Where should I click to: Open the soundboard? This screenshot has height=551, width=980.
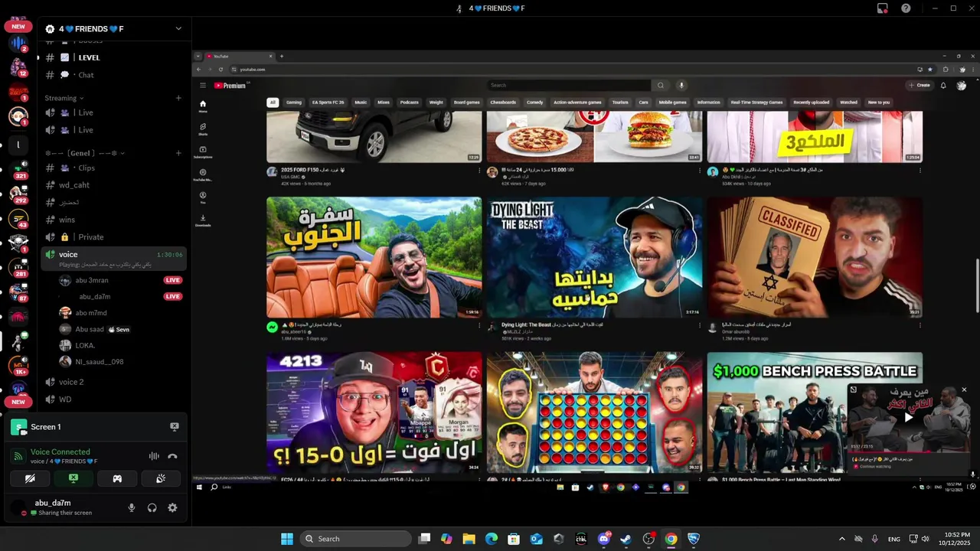tap(161, 478)
